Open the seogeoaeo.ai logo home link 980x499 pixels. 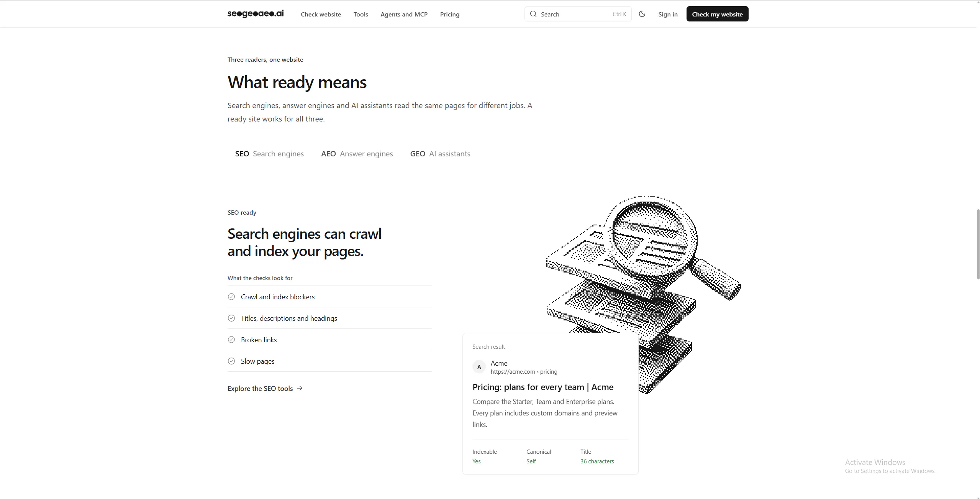click(x=256, y=14)
